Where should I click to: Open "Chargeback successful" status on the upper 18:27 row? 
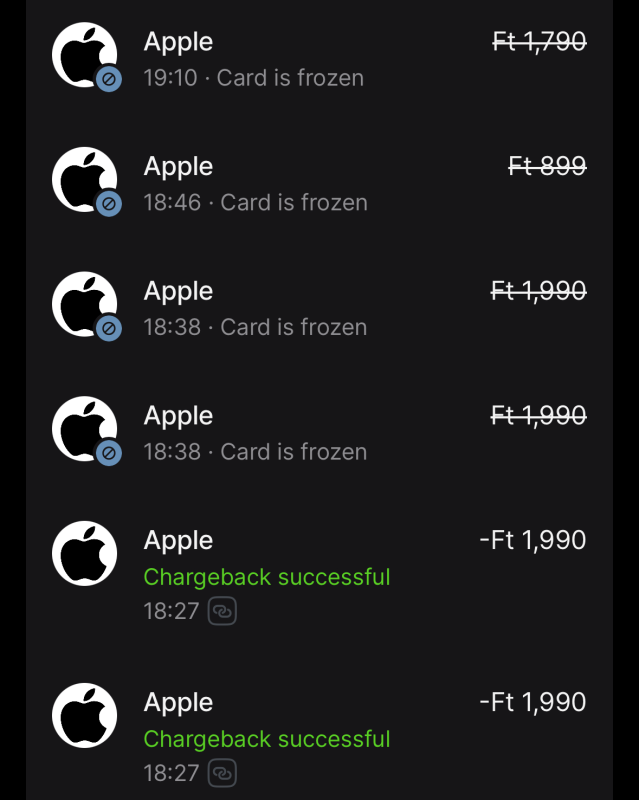coord(267,577)
